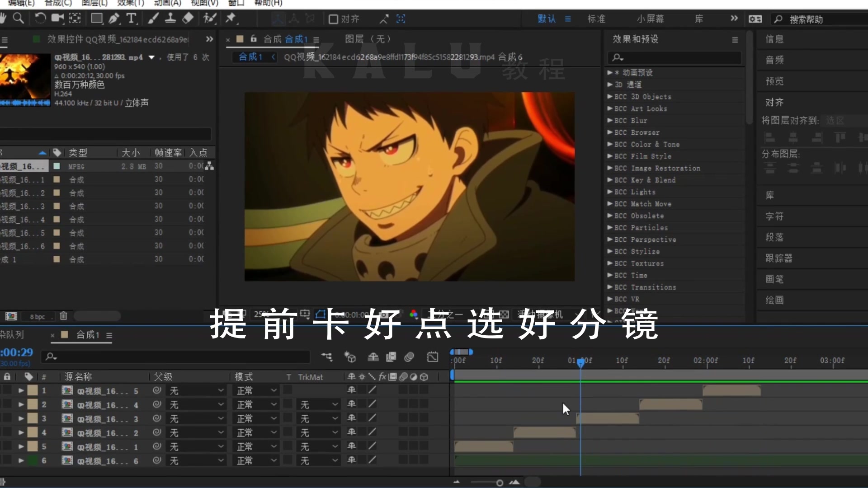This screenshot has width=868, height=488.
Task: Click label color swatch of layer 1
Action: click(x=33, y=390)
